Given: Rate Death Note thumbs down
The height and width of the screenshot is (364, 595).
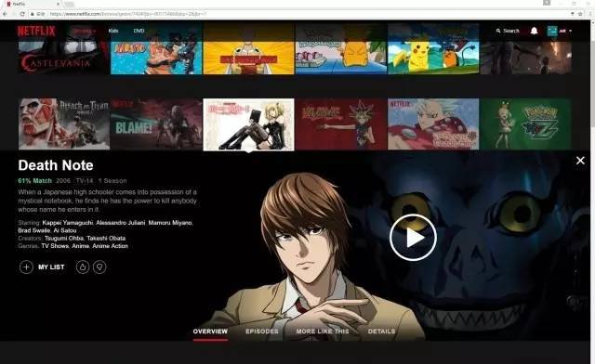Looking at the screenshot, I should click(x=99, y=266).
